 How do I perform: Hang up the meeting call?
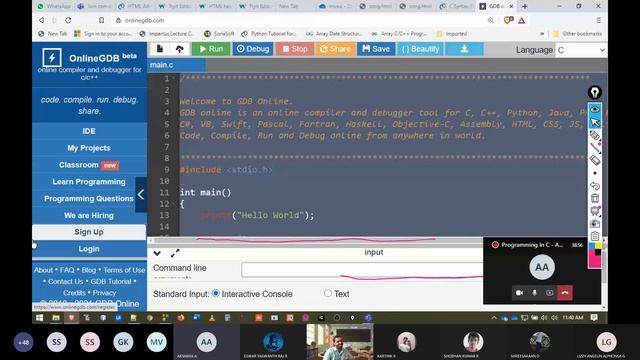tap(565, 293)
